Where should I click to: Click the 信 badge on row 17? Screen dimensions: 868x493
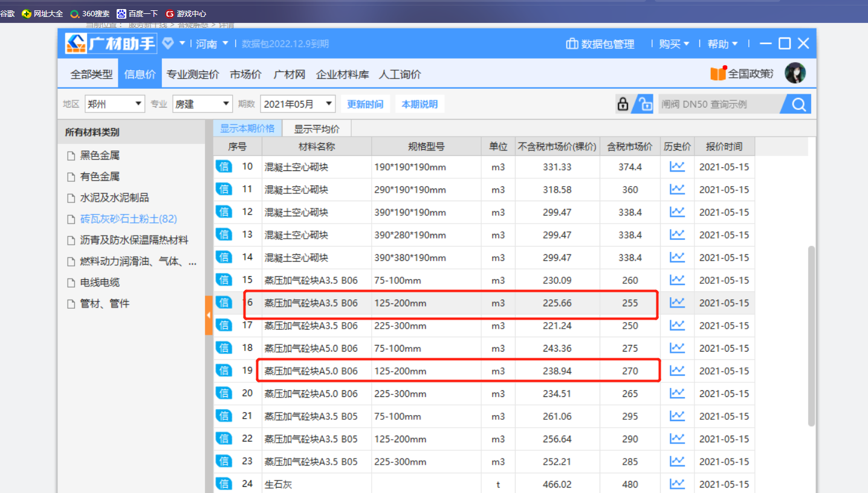(224, 326)
